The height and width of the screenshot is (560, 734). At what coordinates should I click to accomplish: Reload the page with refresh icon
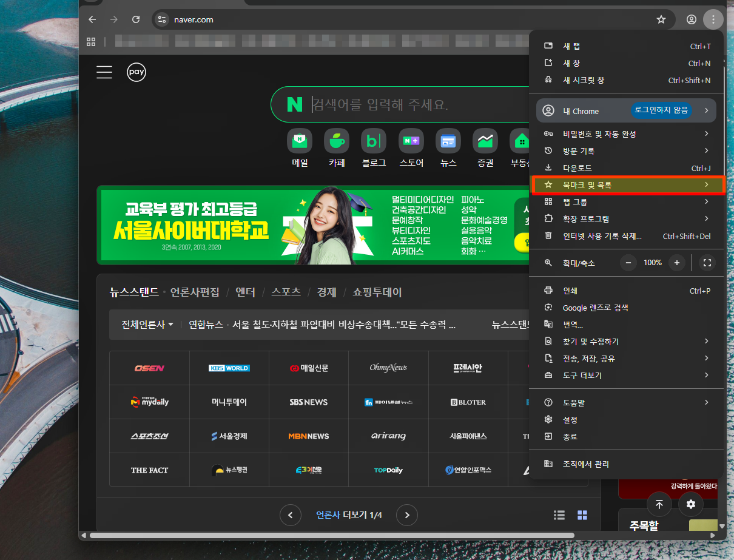pos(136,19)
